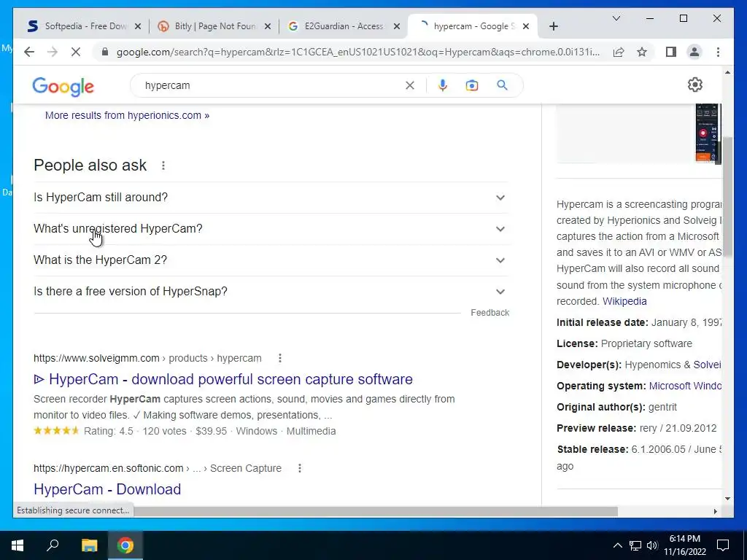Open the Microsoft Windows operating system link
The height and width of the screenshot is (560, 747).
tap(685, 386)
